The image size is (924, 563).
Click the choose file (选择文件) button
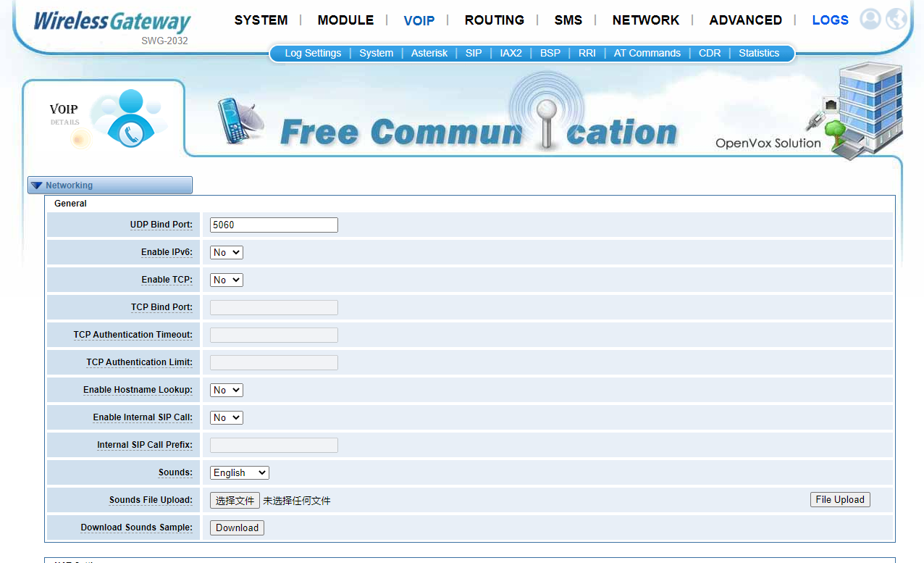coord(235,500)
